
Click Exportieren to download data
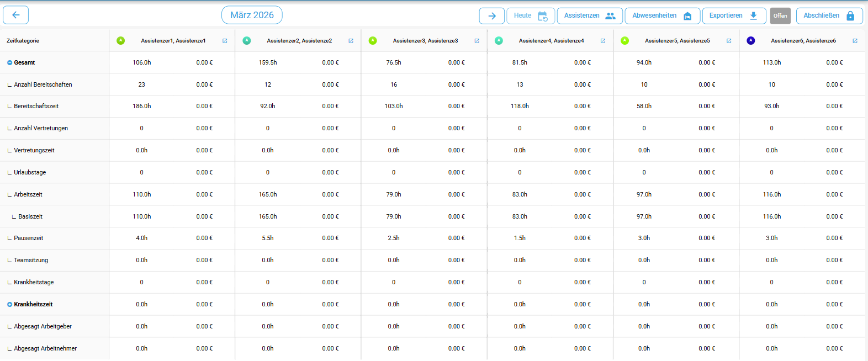click(x=733, y=16)
